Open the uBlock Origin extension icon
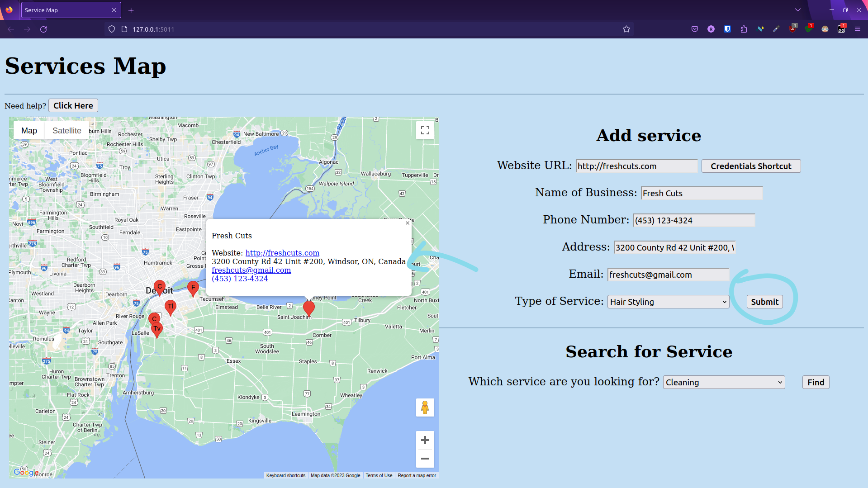 click(792, 29)
